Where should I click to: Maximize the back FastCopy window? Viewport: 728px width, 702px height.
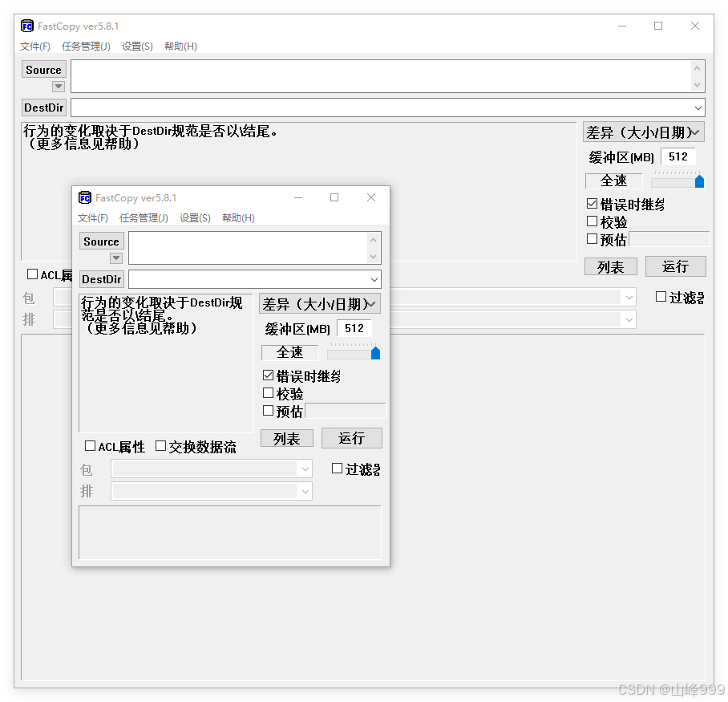click(658, 26)
